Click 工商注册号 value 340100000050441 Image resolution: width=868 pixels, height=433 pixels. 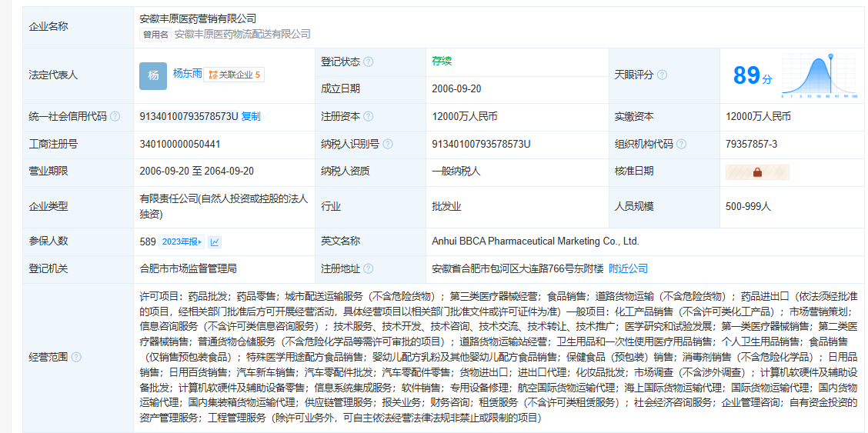(180, 145)
